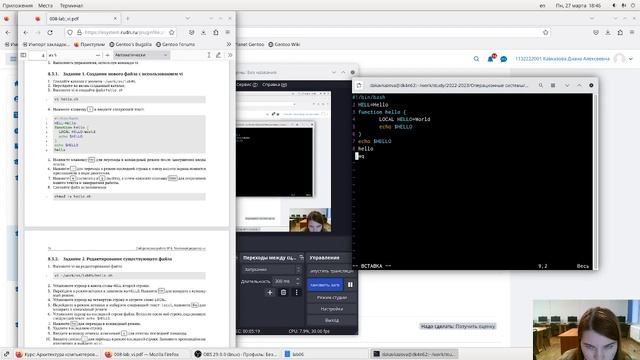Screen dimensions: 640x360
Task: Adjust OBS transition duration stepper
Action: tap(298, 281)
